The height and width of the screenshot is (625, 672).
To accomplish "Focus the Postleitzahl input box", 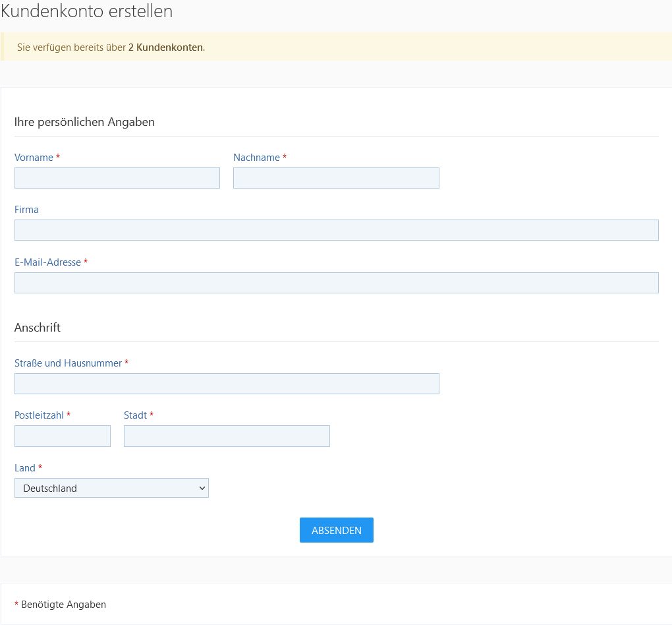I will click(63, 436).
